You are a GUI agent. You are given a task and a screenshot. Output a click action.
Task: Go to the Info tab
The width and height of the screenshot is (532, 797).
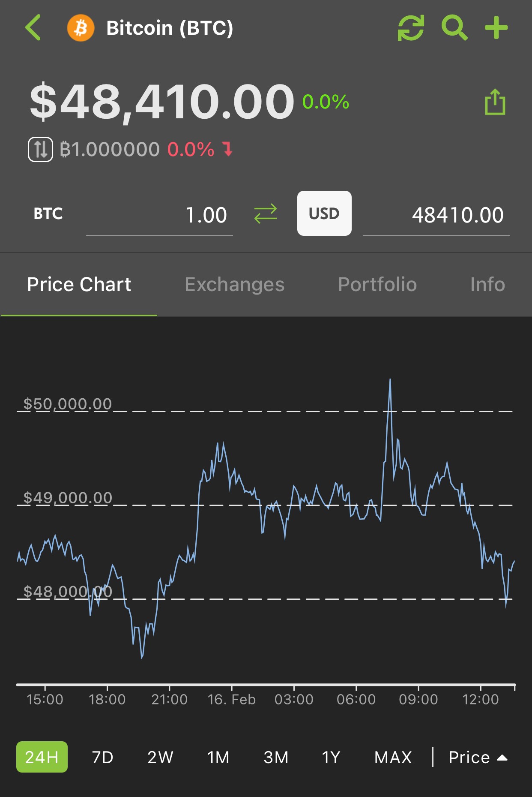[487, 284]
